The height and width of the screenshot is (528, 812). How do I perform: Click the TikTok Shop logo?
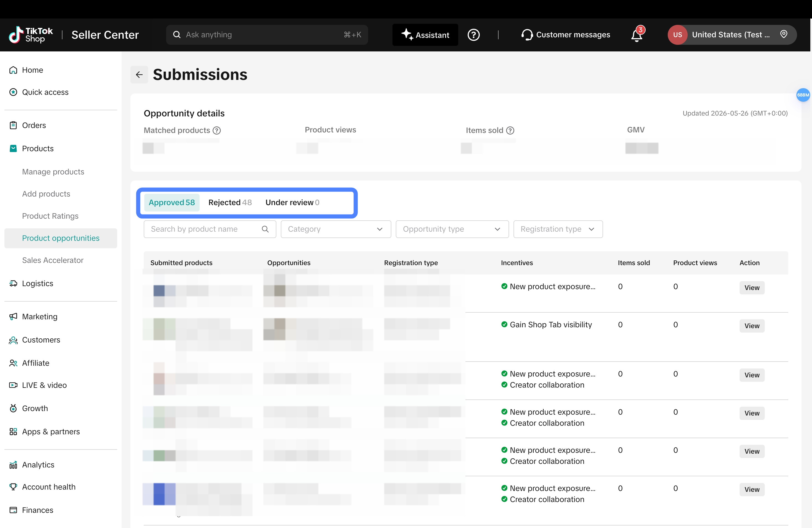pyautogui.click(x=31, y=35)
